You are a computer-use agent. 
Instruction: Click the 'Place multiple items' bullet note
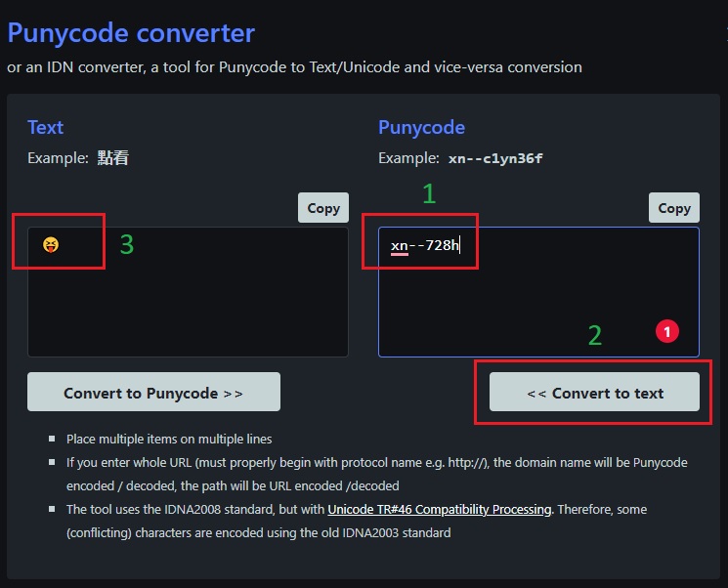pos(168,440)
